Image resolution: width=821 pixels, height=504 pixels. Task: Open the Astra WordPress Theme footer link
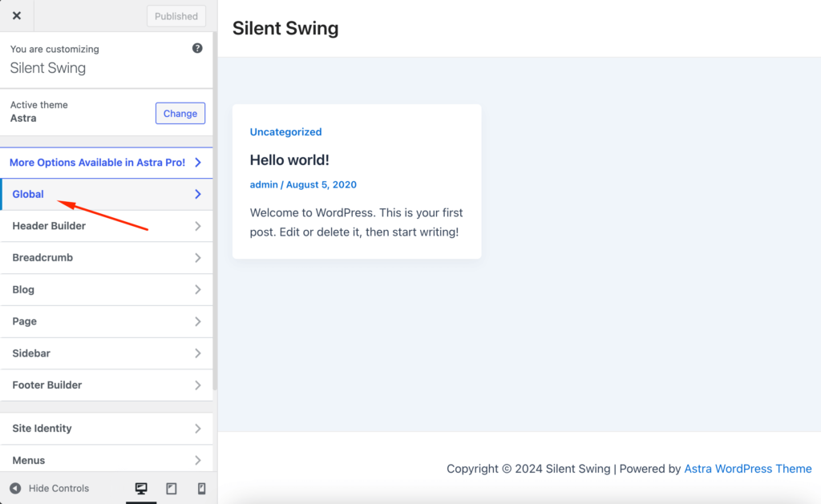coord(748,469)
